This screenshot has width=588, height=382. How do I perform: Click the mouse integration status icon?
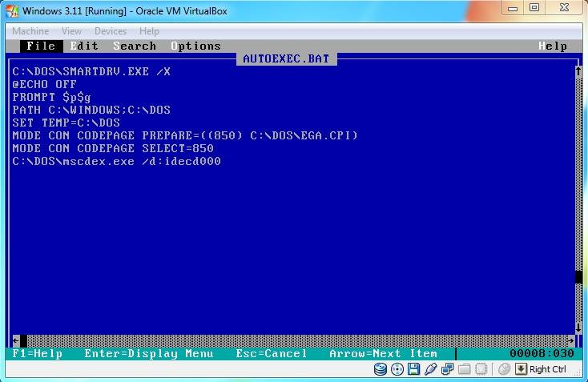coord(504,369)
